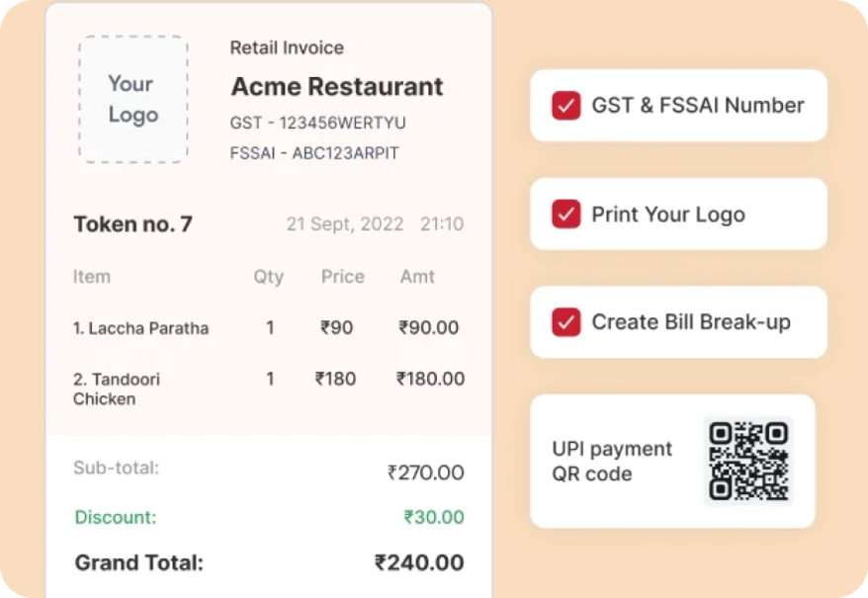The width and height of the screenshot is (868, 598).
Task: Uncheck the GST & FSSAI Number checkbox
Action: click(x=565, y=105)
